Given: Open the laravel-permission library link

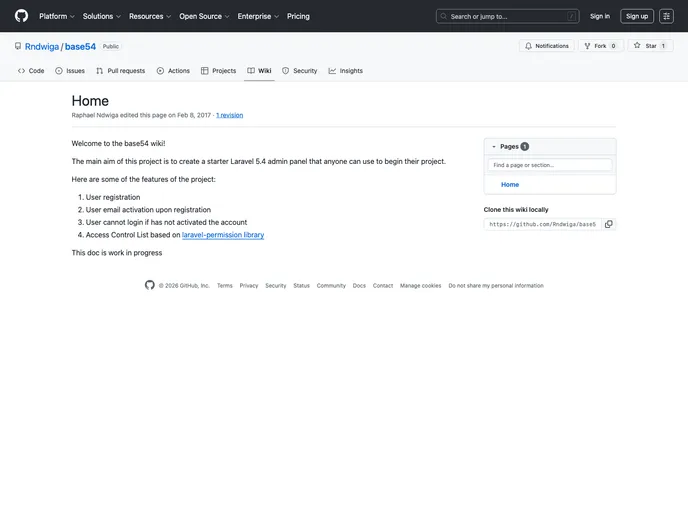Looking at the screenshot, I should [x=223, y=235].
